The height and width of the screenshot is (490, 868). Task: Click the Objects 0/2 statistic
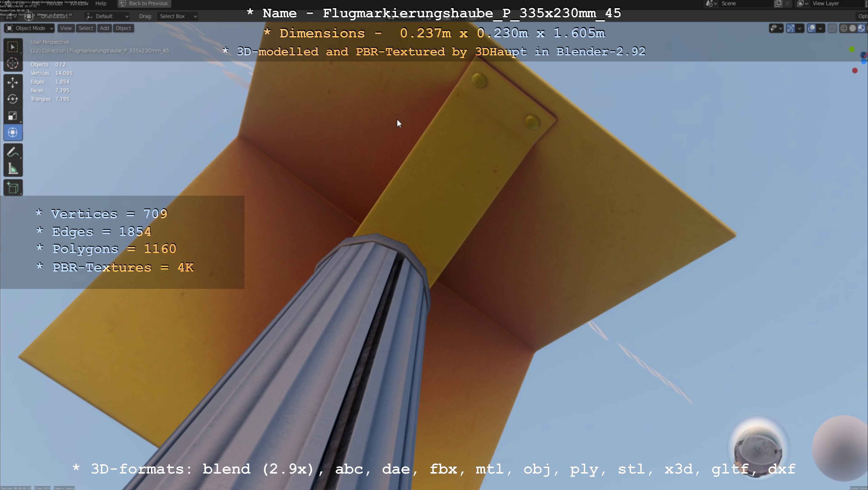[48, 65]
